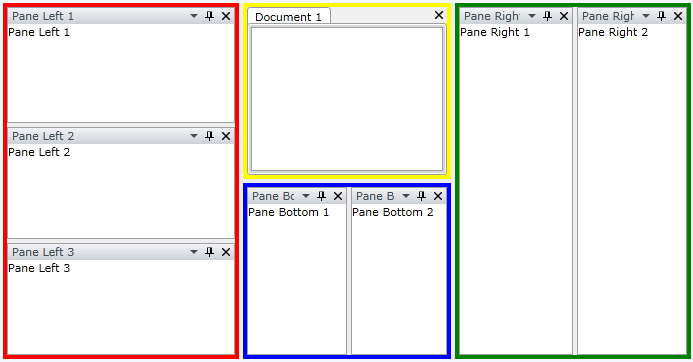Toggle pin on Pane Left 2
Screen dimensions: 693x362
tap(209, 136)
